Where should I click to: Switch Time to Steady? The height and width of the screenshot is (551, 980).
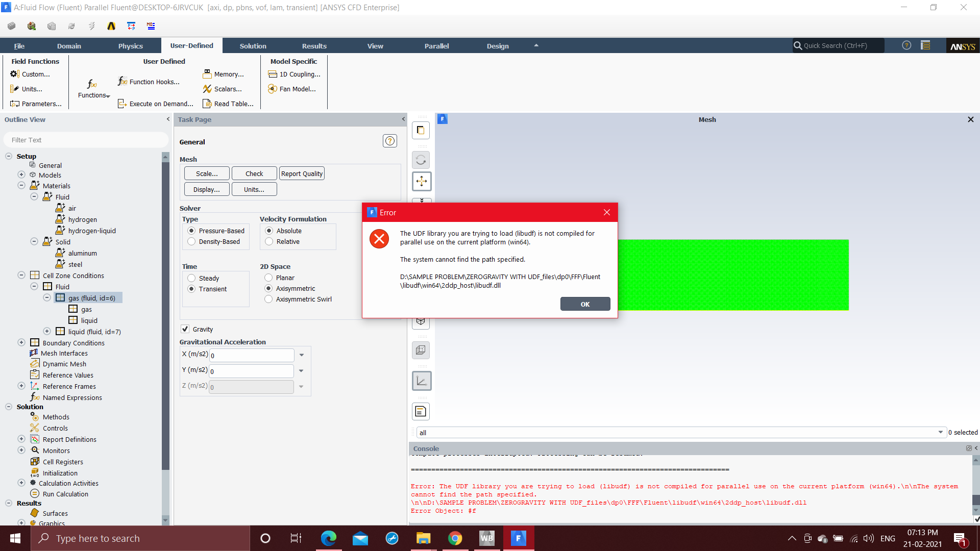pos(192,278)
